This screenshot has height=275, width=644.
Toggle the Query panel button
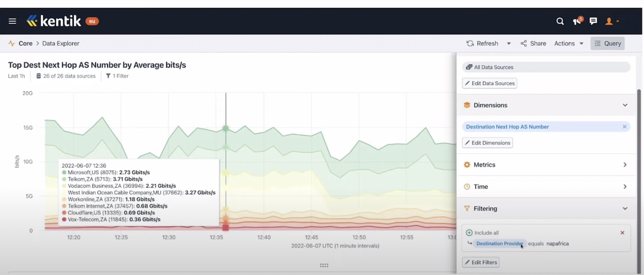point(608,43)
